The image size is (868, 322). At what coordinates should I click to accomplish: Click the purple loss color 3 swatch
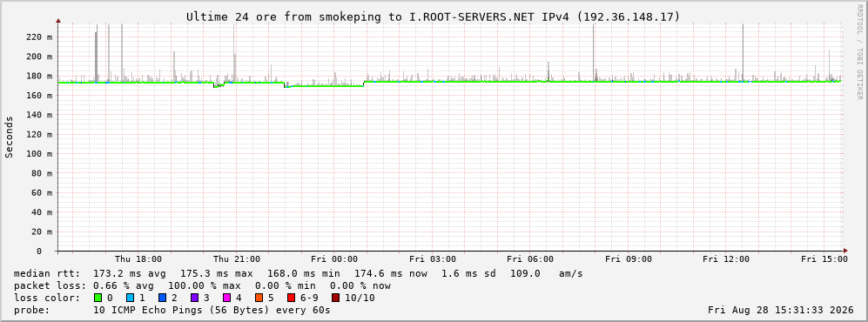pos(195,299)
